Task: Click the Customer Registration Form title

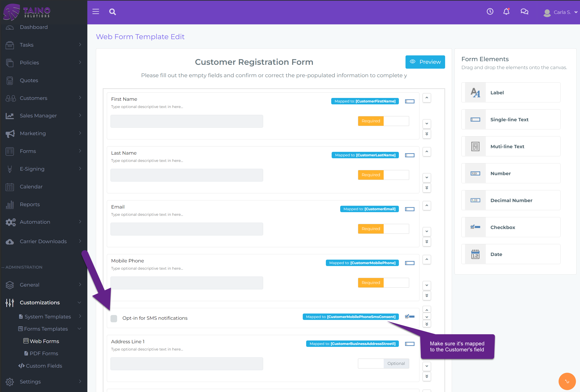Action: click(x=254, y=62)
